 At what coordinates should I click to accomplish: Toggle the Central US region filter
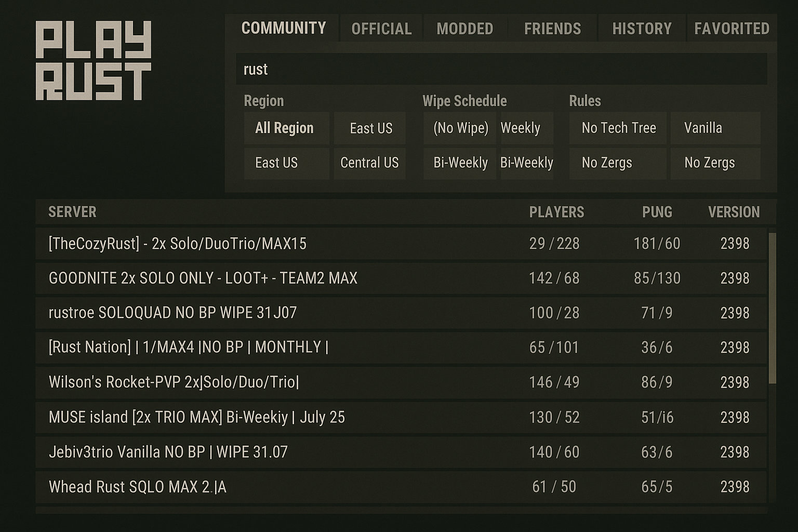click(369, 163)
